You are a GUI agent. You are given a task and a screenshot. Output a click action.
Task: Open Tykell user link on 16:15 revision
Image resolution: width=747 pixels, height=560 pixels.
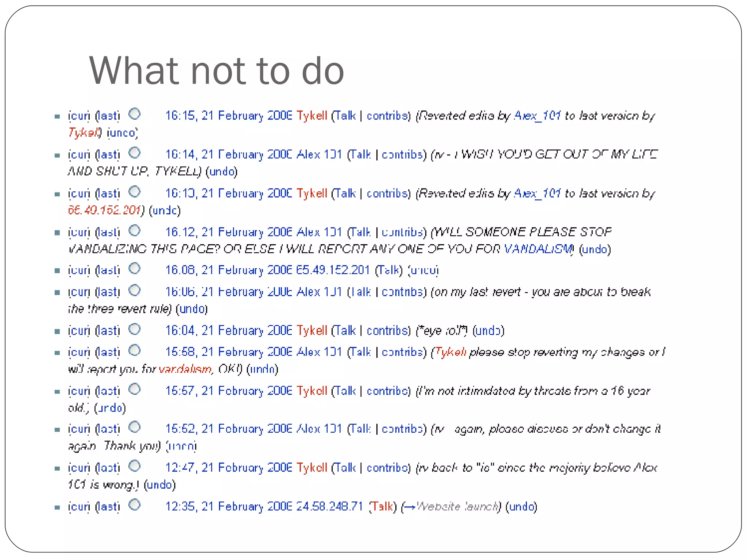311,116
